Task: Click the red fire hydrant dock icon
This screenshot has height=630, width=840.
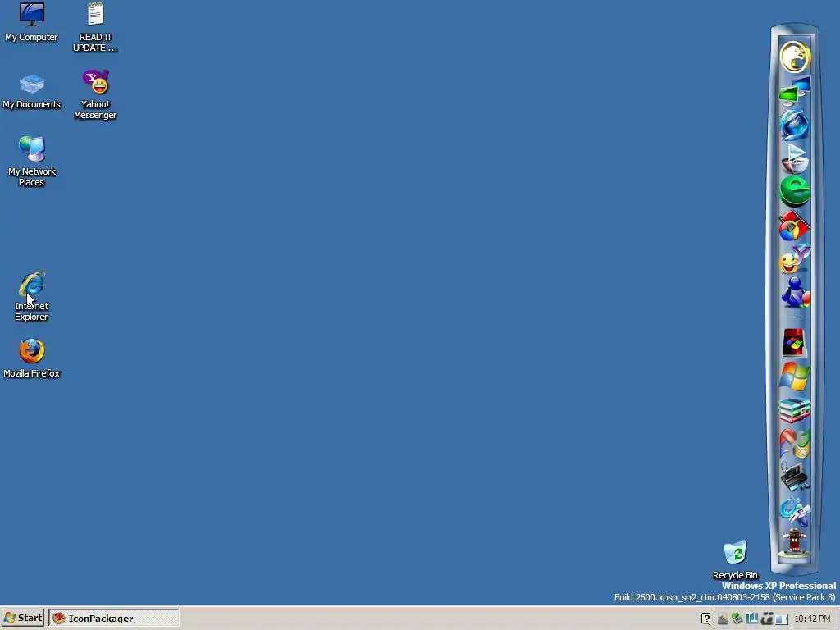Action: (795, 544)
